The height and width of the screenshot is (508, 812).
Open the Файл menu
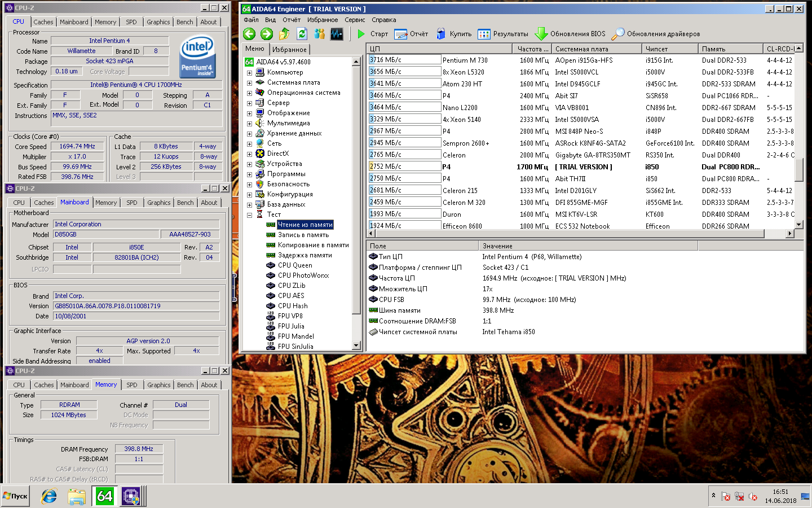click(x=251, y=20)
